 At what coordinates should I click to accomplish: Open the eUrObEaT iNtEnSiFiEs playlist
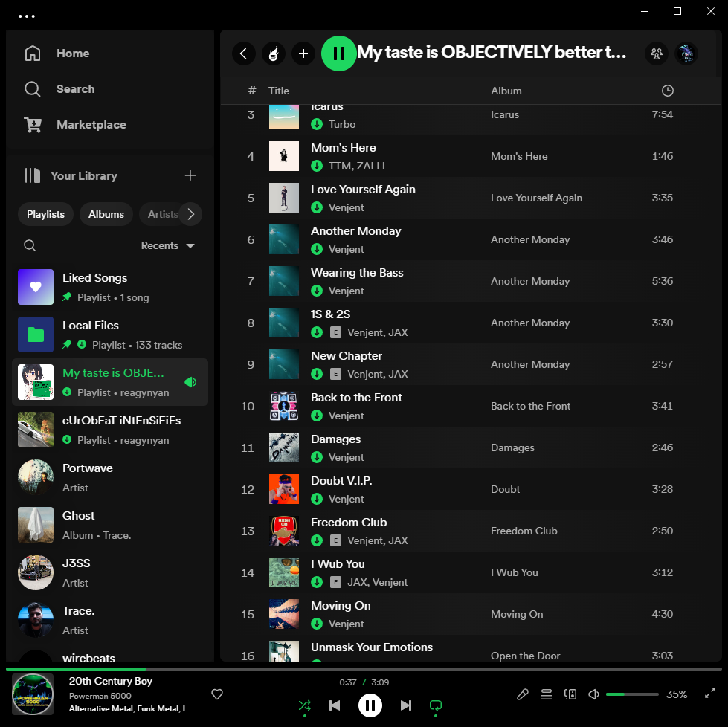(x=110, y=430)
